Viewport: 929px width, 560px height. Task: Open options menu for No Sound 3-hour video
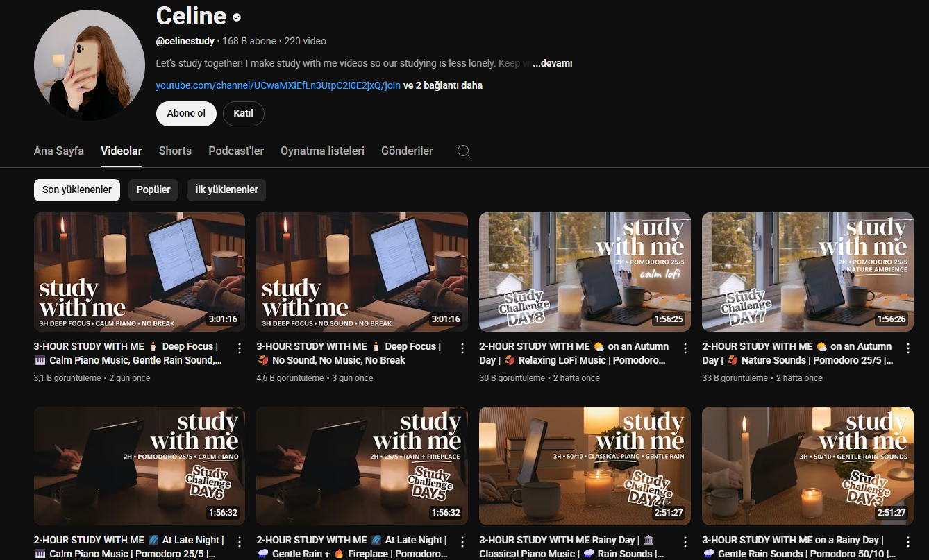click(x=462, y=348)
